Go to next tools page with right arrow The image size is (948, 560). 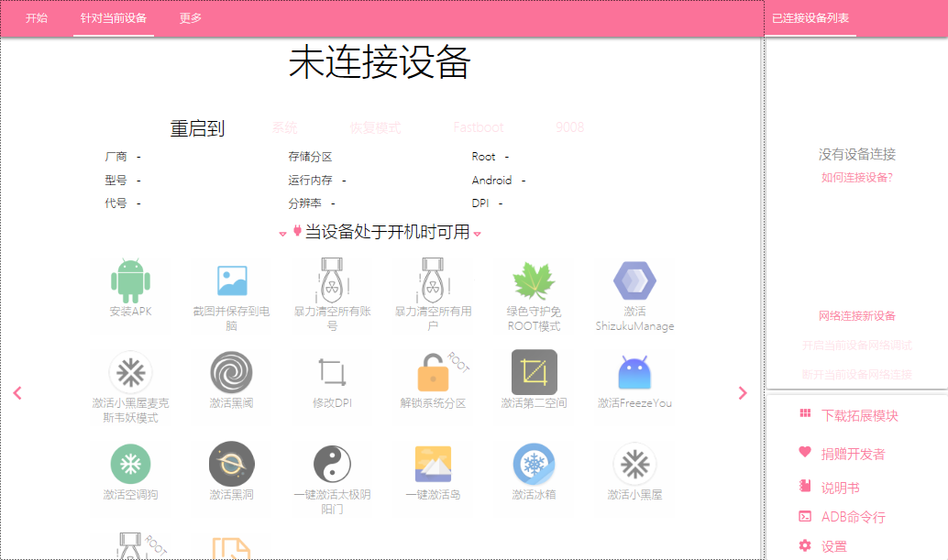point(743,392)
